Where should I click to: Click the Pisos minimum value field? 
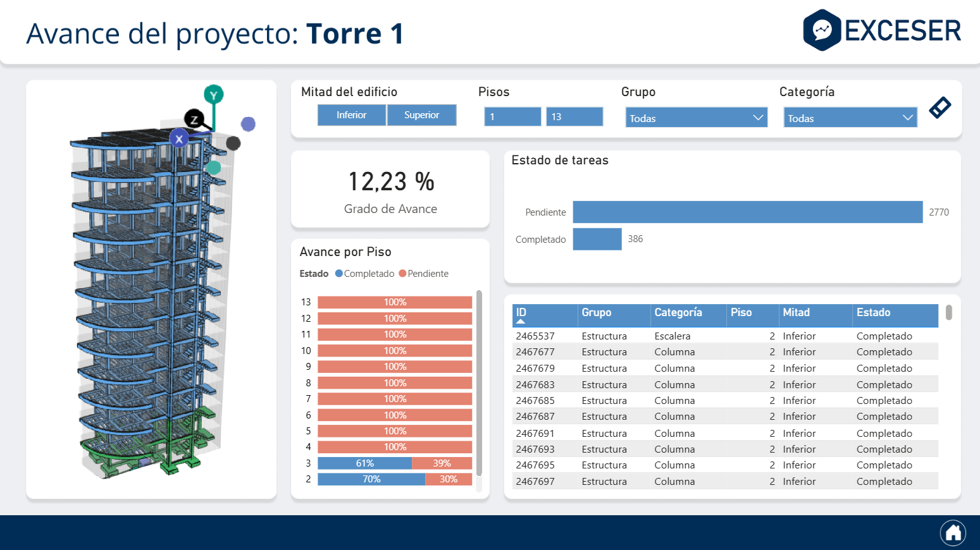[x=512, y=117]
